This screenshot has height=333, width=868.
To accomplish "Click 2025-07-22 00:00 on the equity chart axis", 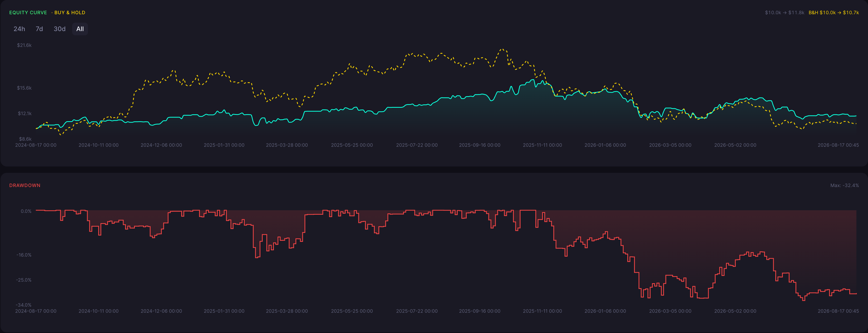I will (x=417, y=145).
